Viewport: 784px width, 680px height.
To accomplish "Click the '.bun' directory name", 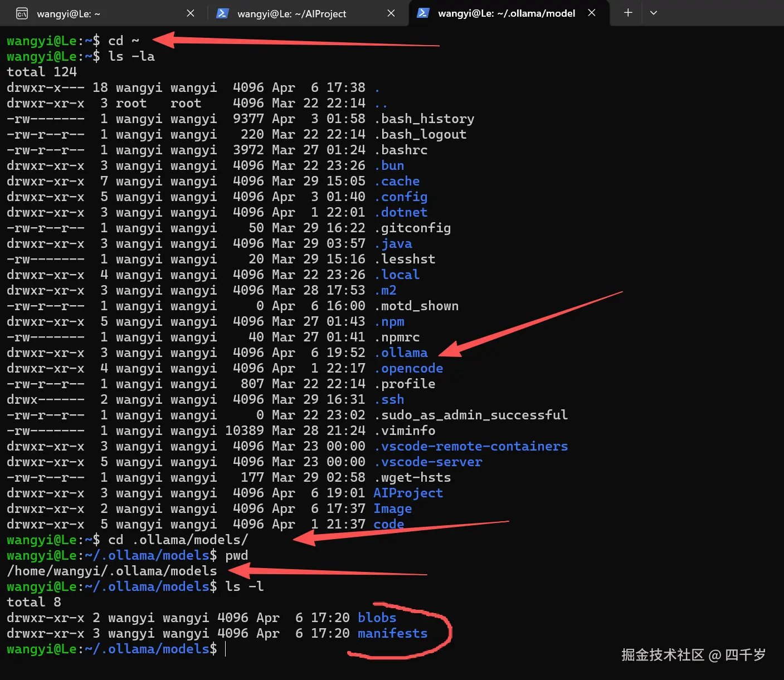I will coord(389,165).
